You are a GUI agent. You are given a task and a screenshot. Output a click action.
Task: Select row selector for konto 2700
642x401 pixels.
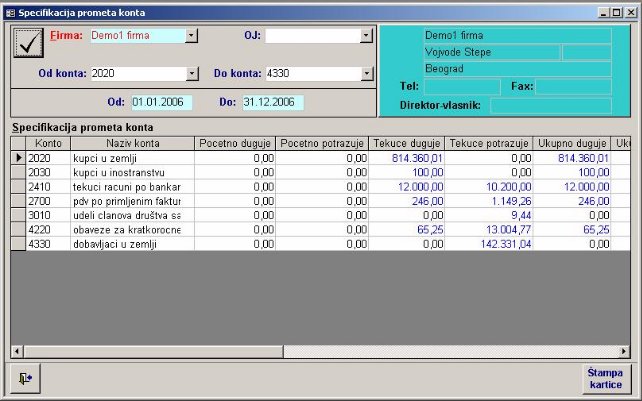(17, 200)
